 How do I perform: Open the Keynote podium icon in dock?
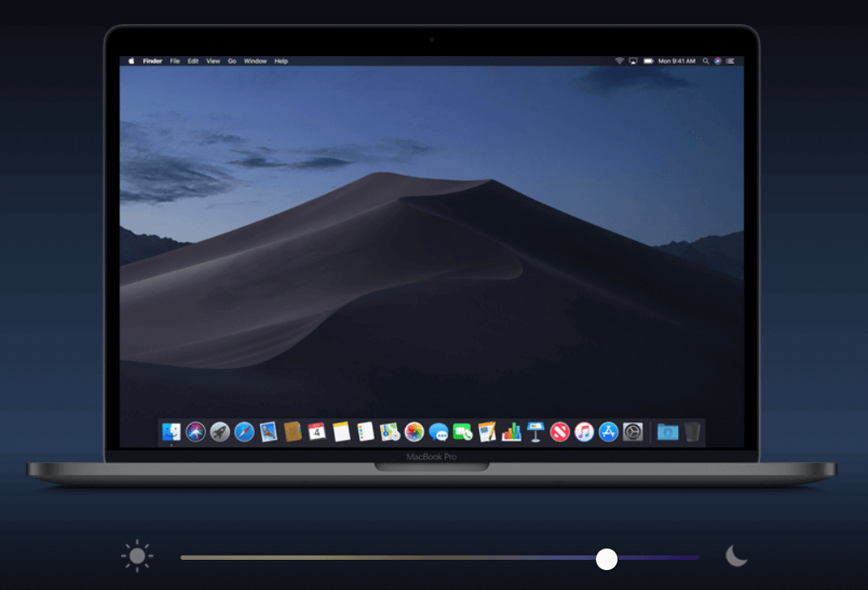pos(535,432)
